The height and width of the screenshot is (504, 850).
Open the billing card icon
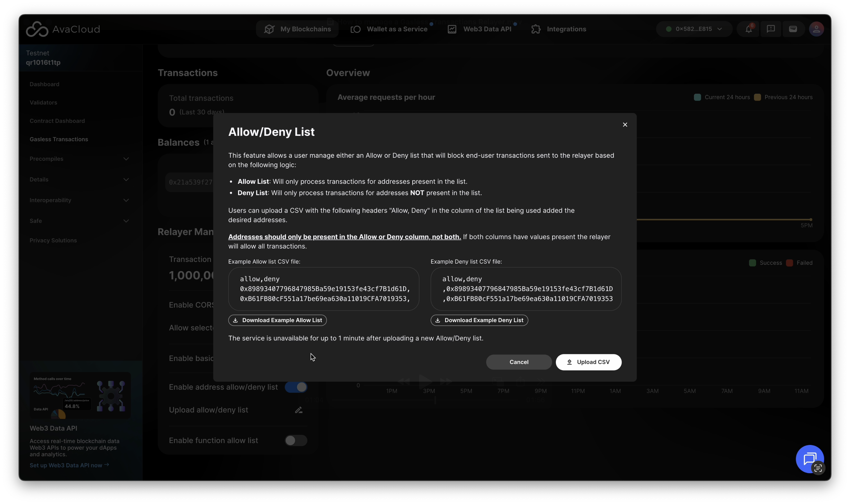pyautogui.click(x=793, y=29)
